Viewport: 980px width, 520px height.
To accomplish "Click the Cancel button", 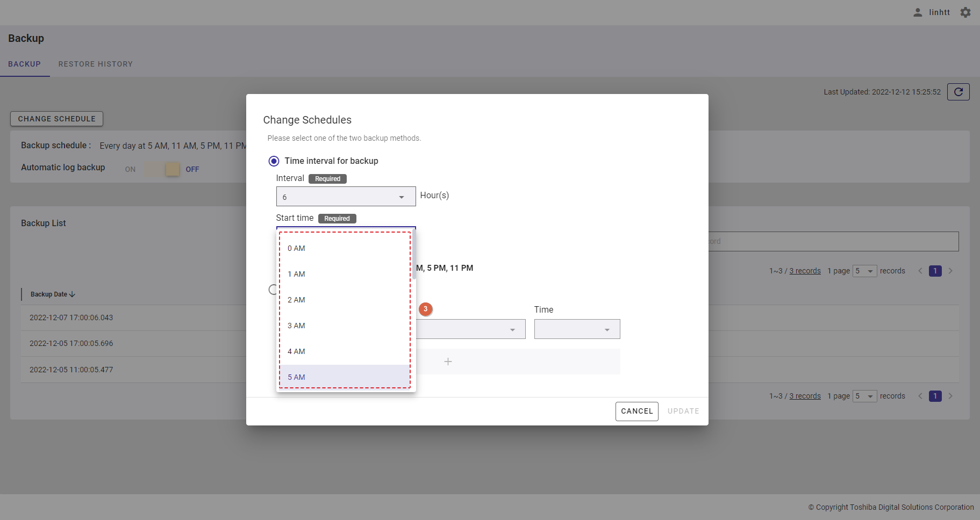I will [x=636, y=411].
